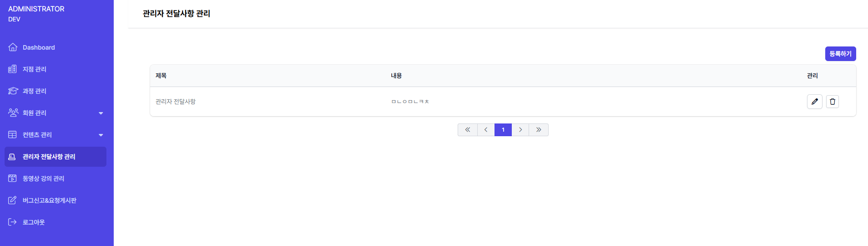868x246 pixels.
Task: Open the 관리자 전달사항 관리 menu item
Action: (49, 157)
